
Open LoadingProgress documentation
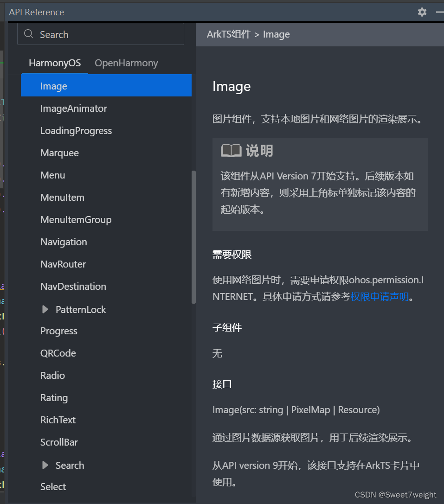point(76,131)
